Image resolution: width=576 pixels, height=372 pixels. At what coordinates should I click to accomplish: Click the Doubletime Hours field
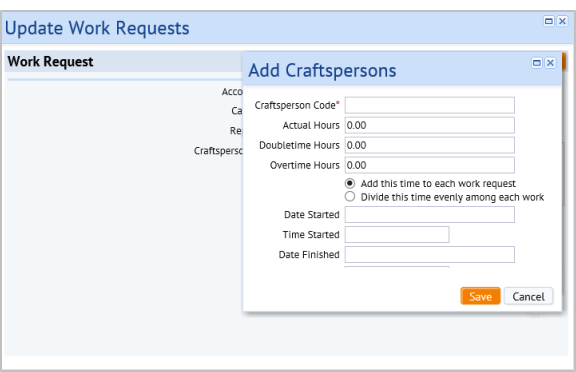[429, 145]
